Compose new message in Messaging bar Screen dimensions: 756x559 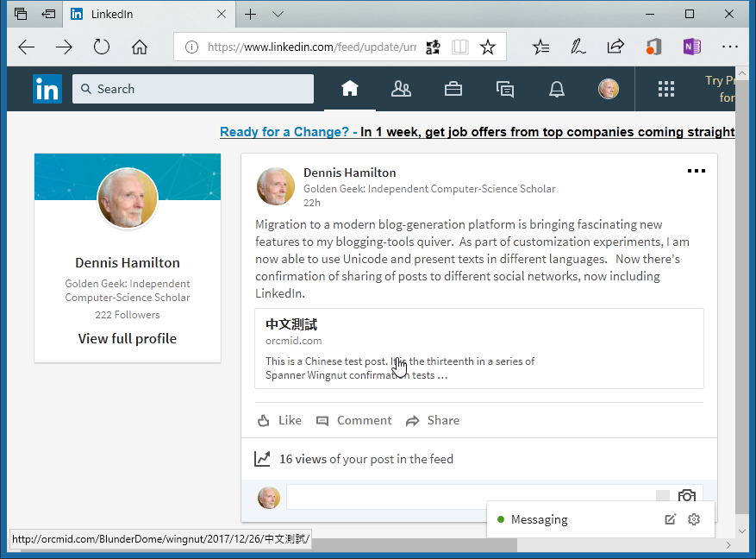click(x=671, y=519)
